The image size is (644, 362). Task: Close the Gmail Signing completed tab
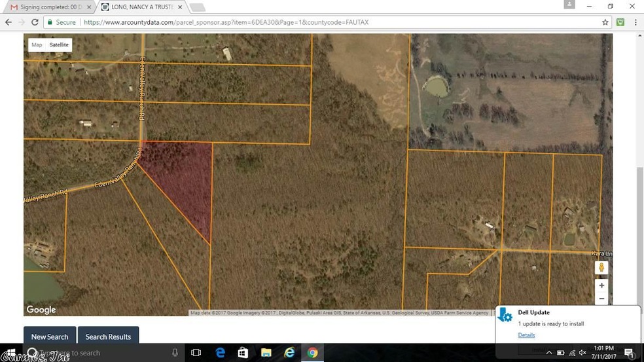pos(89,7)
